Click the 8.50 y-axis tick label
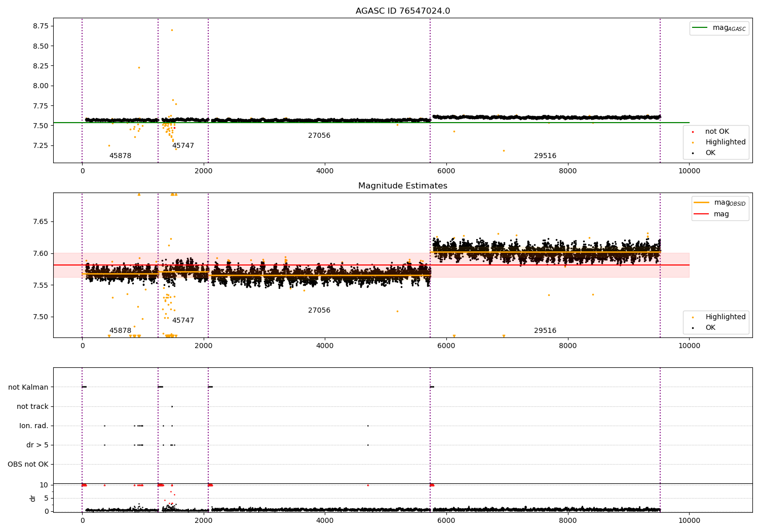This screenshot has height=532, width=760. coord(41,46)
